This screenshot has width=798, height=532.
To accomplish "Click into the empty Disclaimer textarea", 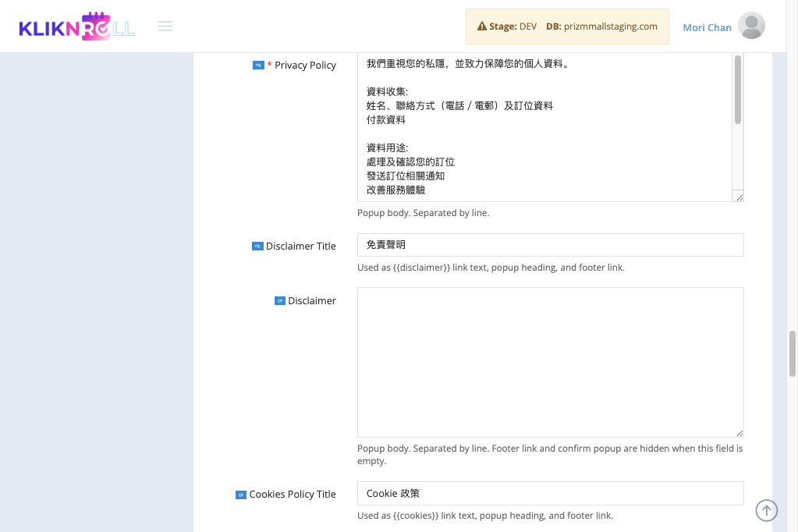I will pos(550,362).
